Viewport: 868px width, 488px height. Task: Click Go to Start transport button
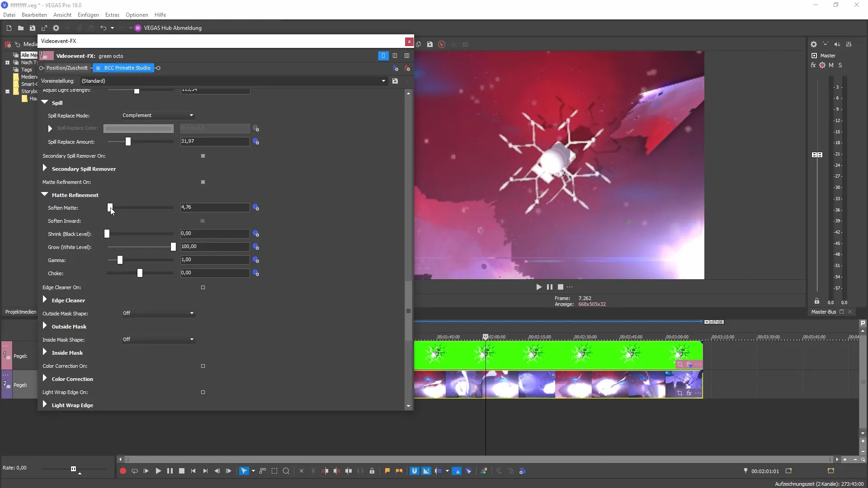pos(193,471)
